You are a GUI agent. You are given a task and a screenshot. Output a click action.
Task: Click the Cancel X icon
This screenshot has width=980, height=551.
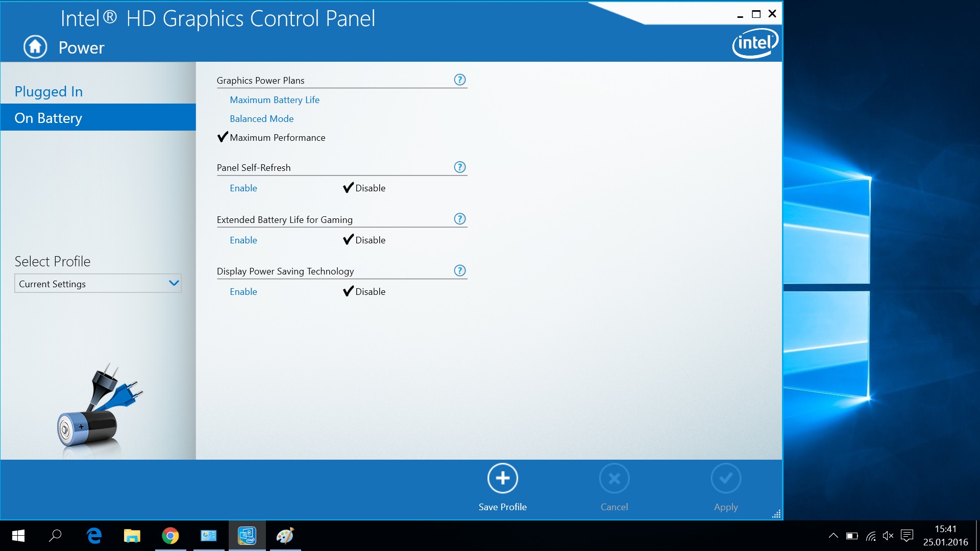coord(615,478)
